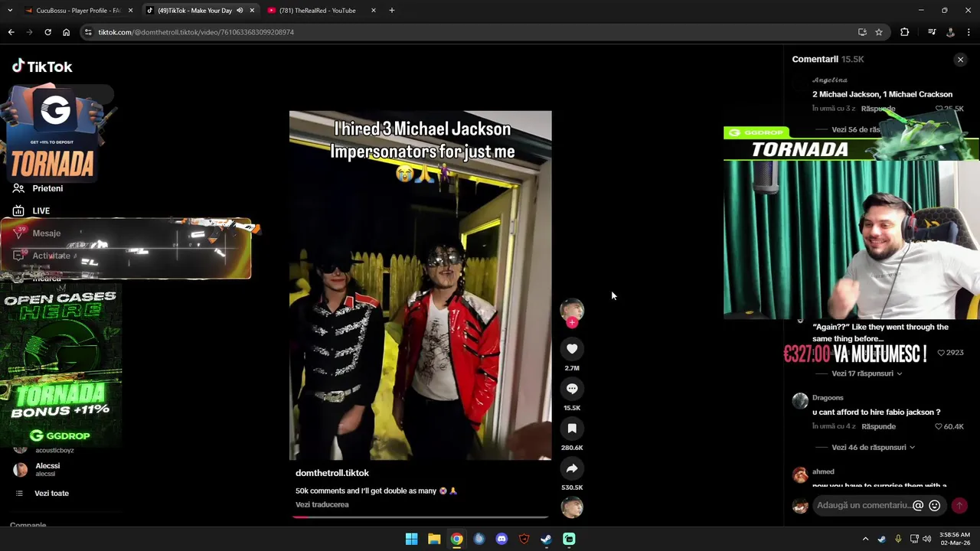
Task: Close the YouTube tab
Action: pos(374,11)
